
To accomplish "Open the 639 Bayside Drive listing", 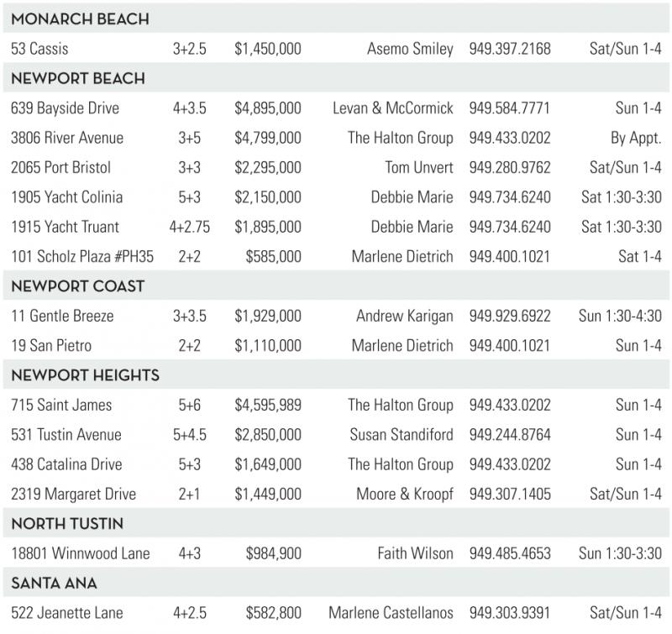I will point(66,108).
